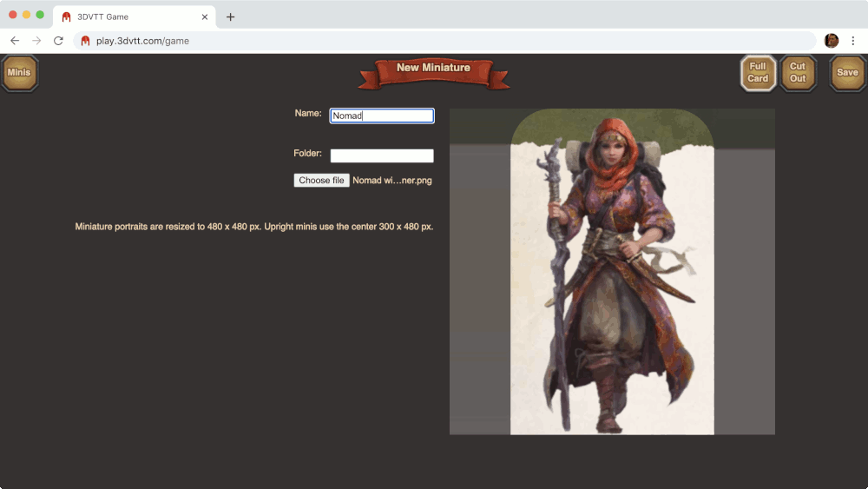868x489 pixels.
Task: Select the Full Card display mode
Action: point(758,73)
